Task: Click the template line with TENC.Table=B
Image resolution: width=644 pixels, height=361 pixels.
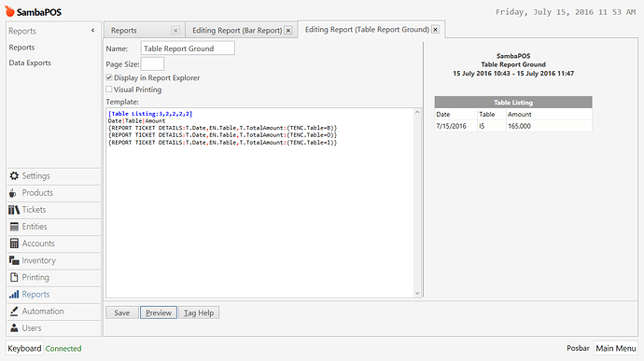Action: pos(223,128)
